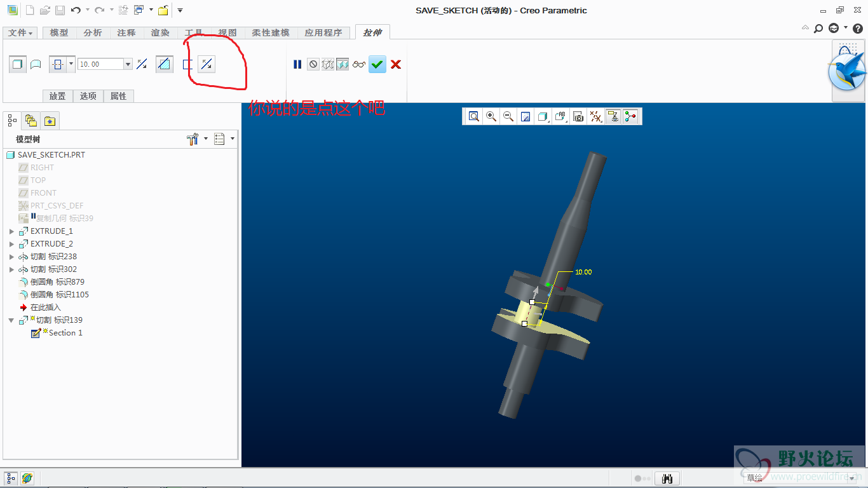This screenshot has width=868, height=488.
Task: Expand the EXTRUDE_2 tree node
Action: (x=11, y=244)
